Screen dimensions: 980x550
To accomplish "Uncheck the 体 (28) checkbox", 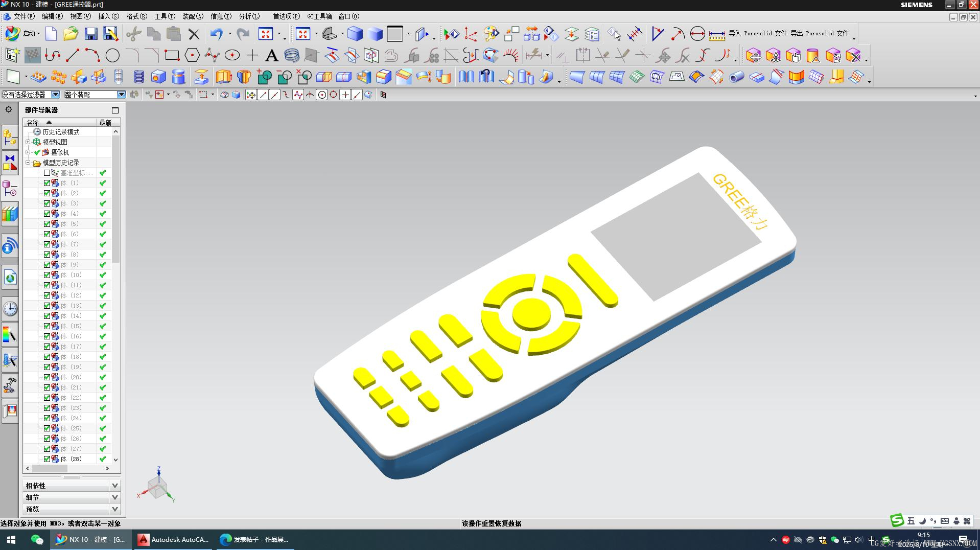I will pyautogui.click(x=47, y=459).
